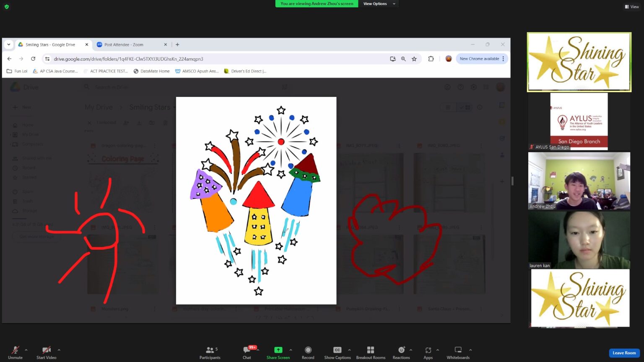Click the fireworks coloring image preview
Screen dimensions: 644x362
coord(256,201)
